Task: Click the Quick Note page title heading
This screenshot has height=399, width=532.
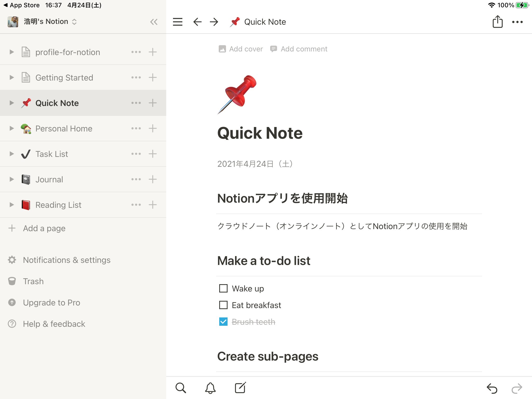Action: point(260,133)
